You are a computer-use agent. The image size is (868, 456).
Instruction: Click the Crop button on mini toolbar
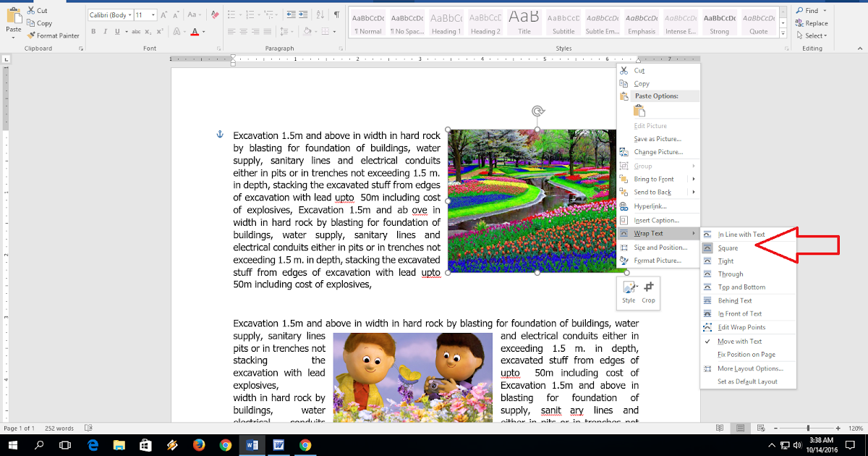tap(649, 292)
